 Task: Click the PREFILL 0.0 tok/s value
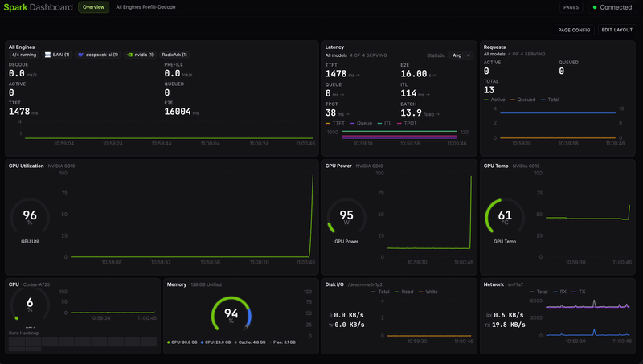pos(178,74)
